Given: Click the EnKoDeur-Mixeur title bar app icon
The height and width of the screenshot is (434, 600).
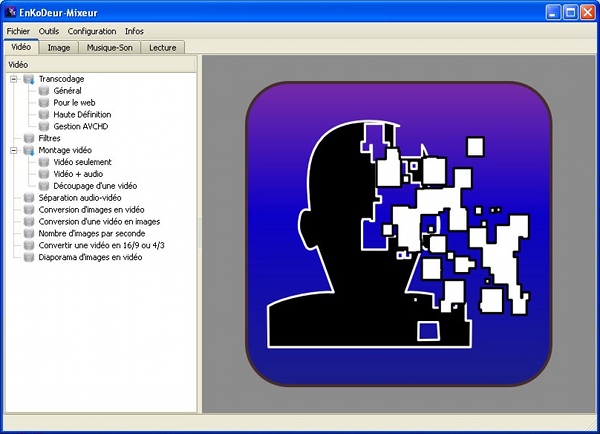Looking at the screenshot, I should pyautogui.click(x=10, y=12).
